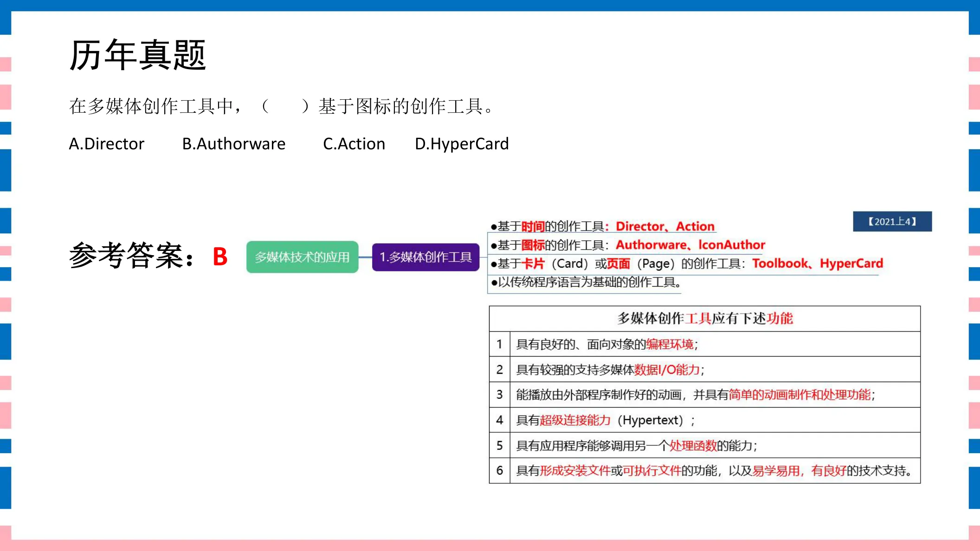Click table row 5 about 处理函数
The height and width of the screenshot is (551, 980).
point(705,445)
